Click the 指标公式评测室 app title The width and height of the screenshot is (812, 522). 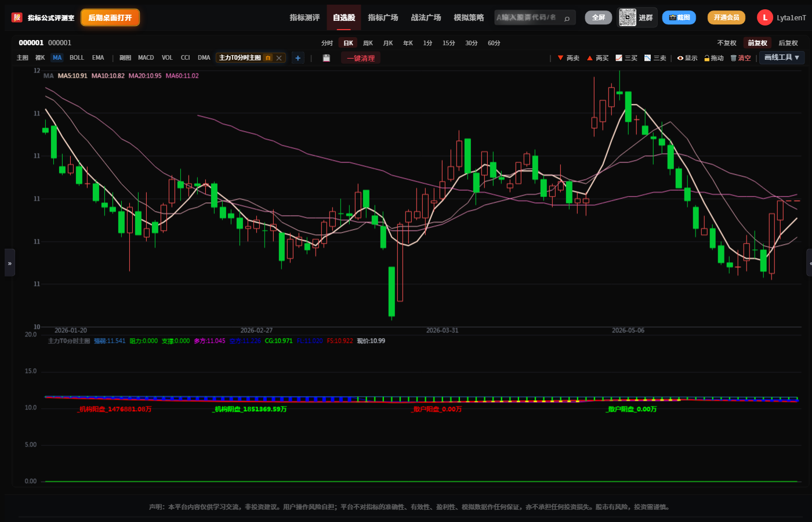point(51,18)
